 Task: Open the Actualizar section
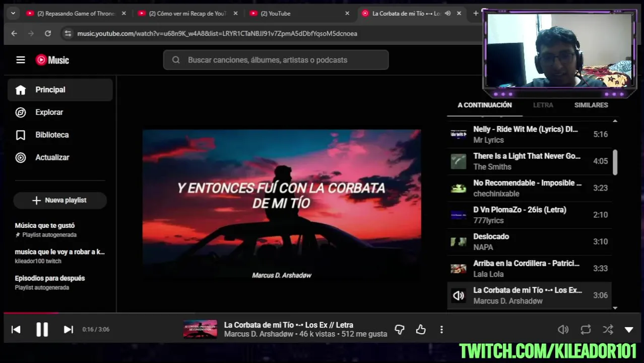60,157
